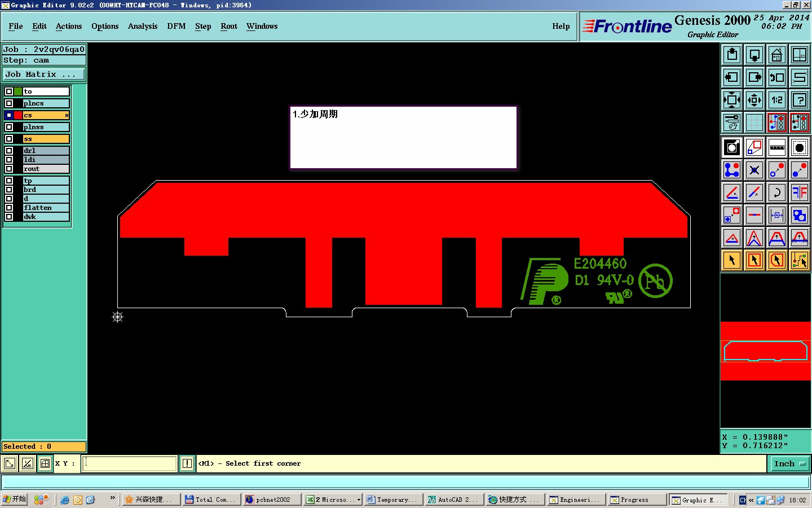
Task: Click the zoom out icon with inward arrows
Action: (754, 100)
